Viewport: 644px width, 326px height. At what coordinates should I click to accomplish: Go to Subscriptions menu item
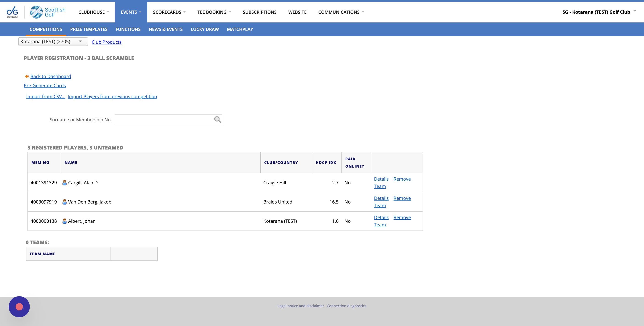(x=259, y=12)
